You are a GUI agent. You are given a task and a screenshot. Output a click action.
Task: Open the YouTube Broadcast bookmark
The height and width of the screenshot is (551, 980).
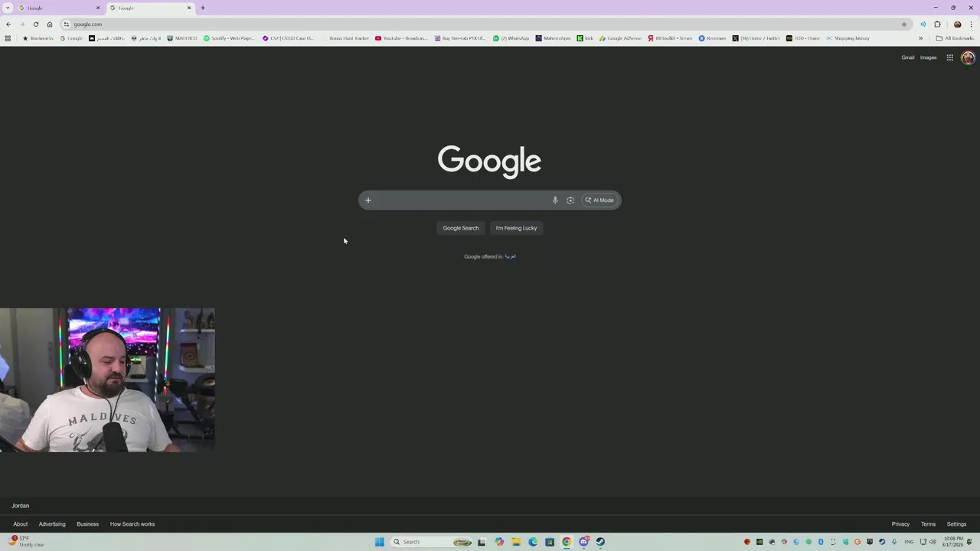(x=401, y=38)
